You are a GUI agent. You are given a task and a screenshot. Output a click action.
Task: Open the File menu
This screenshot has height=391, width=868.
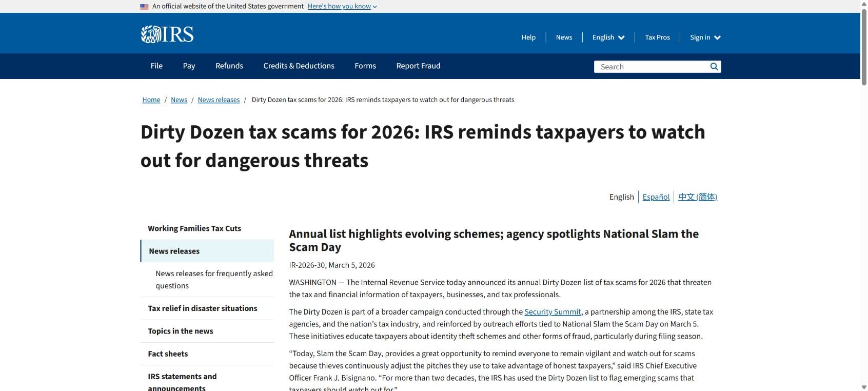pos(156,66)
